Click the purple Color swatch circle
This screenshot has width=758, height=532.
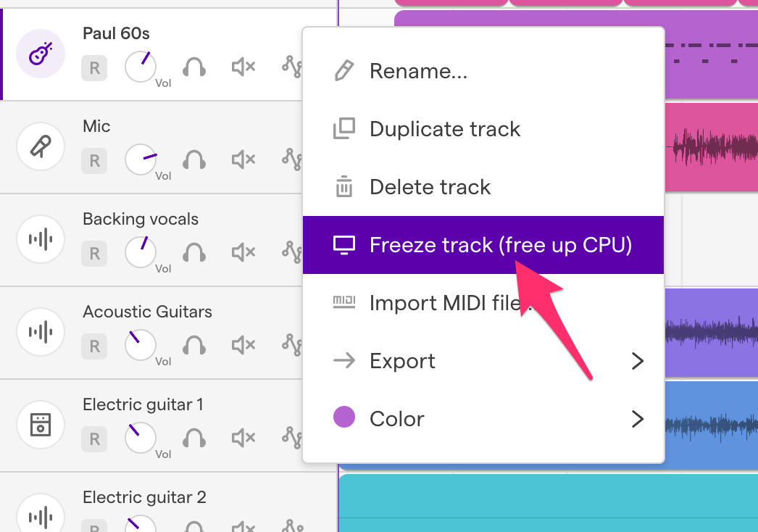tap(344, 417)
